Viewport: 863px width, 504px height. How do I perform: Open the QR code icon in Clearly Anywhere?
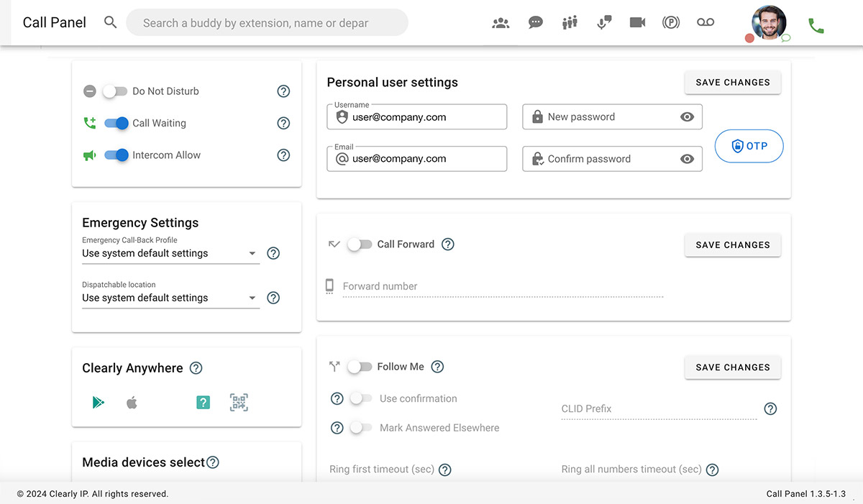tap(239, 403)
